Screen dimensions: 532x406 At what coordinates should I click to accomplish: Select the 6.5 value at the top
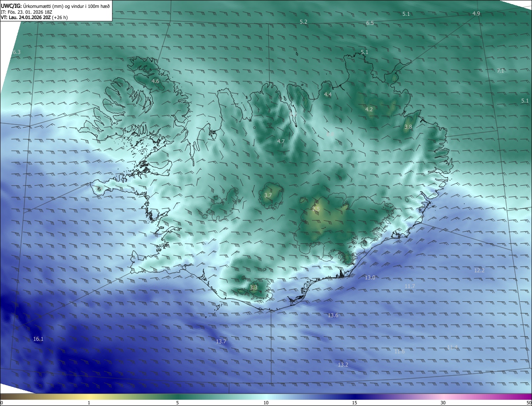(x=370, y=23)
